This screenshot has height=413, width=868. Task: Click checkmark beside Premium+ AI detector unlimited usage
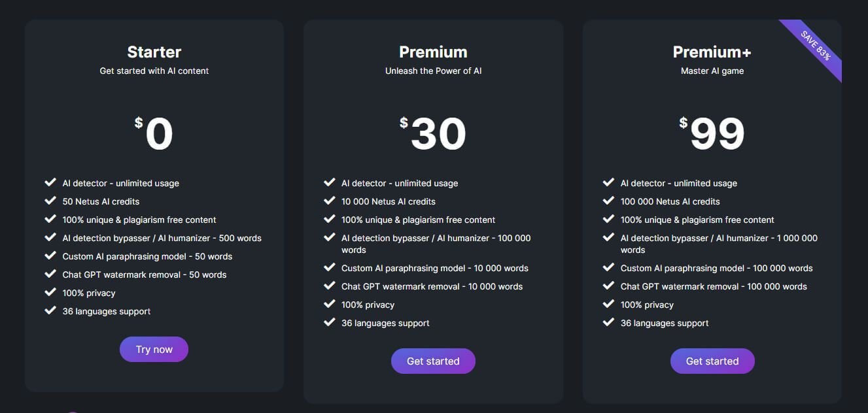[609, 182]
